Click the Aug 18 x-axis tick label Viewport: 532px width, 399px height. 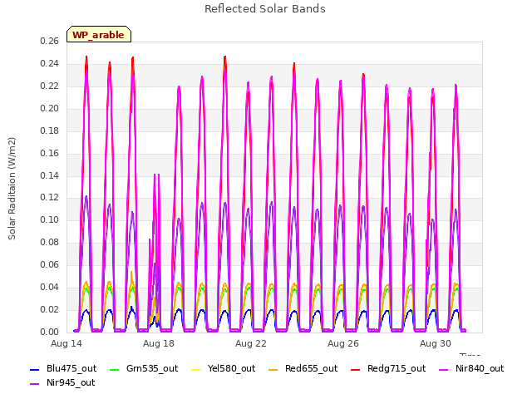pos(159,343)
